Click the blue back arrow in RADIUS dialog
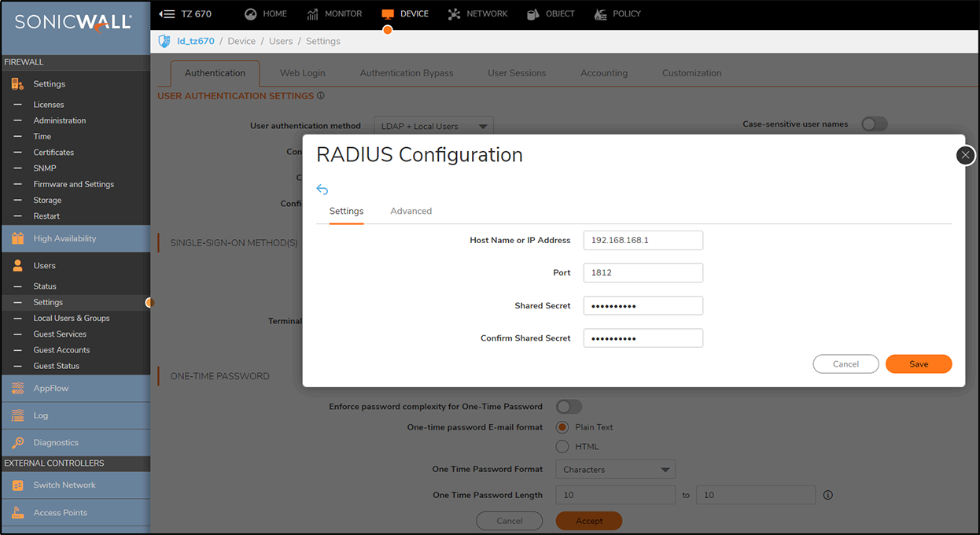This screenshot has height=535, width=980. tap(322, 190)
